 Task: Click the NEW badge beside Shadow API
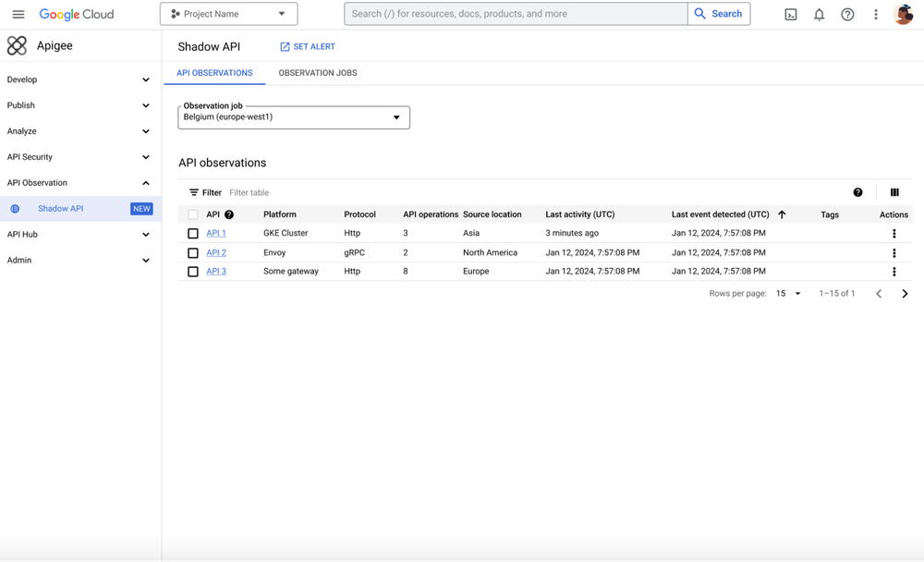[141, 209]
